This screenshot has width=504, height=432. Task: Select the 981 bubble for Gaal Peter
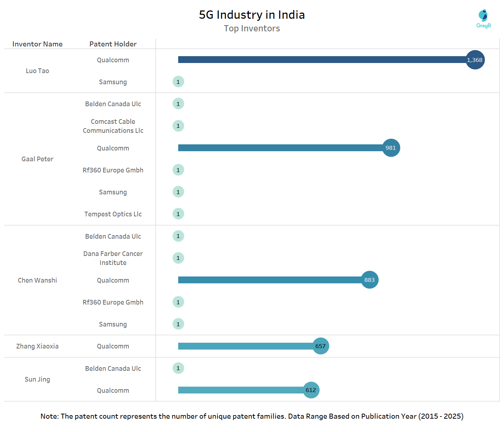click(391, 148)
